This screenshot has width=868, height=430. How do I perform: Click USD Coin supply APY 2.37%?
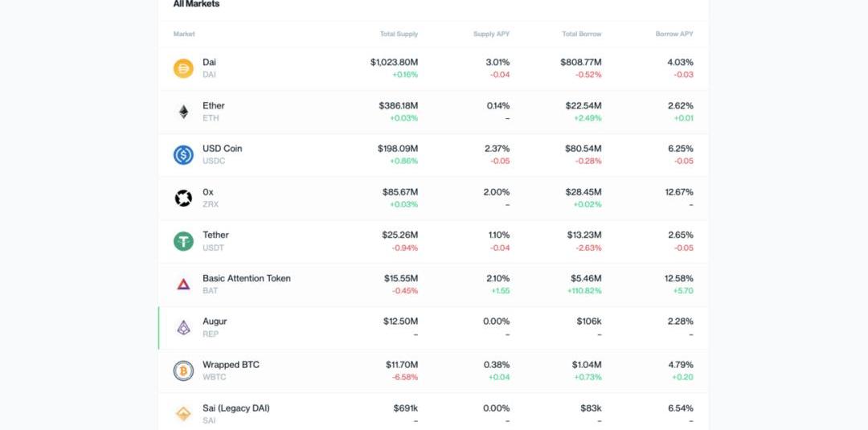tap(497, 149)
